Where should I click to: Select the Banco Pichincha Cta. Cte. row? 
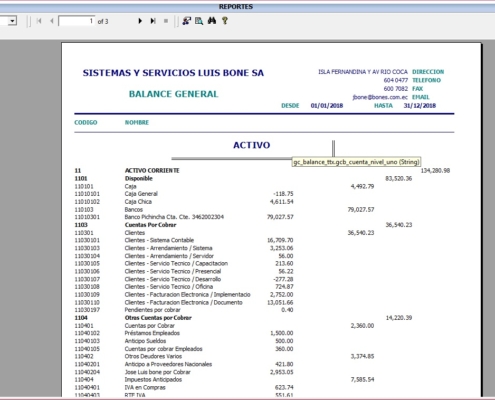(x=184, y=217)
